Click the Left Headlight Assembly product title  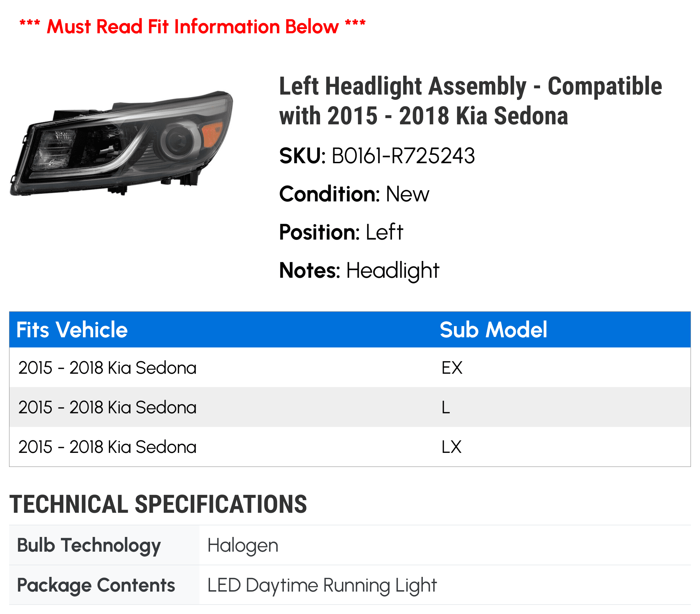click(x=470, y=101)
